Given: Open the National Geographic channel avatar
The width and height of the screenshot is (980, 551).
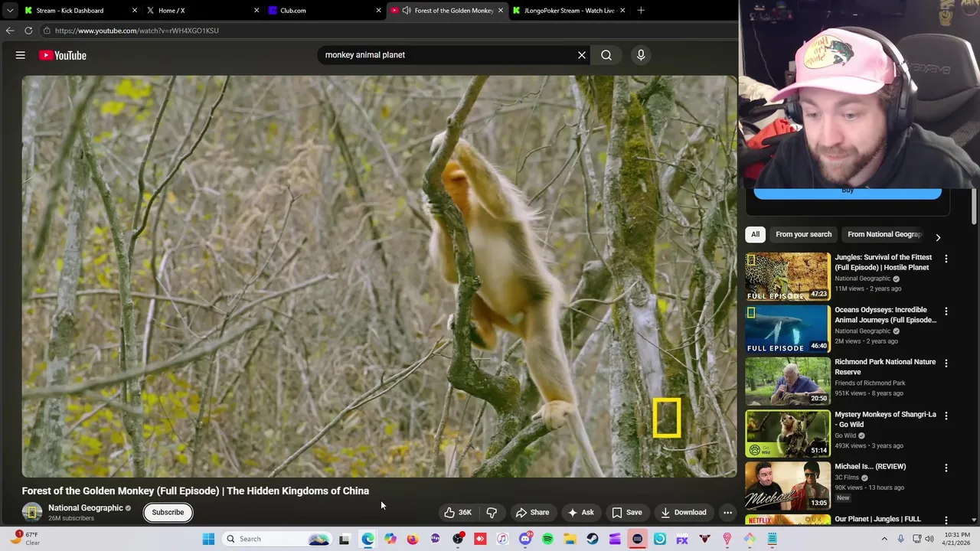Looking at the screenshot, I should (x=32, y=512).
